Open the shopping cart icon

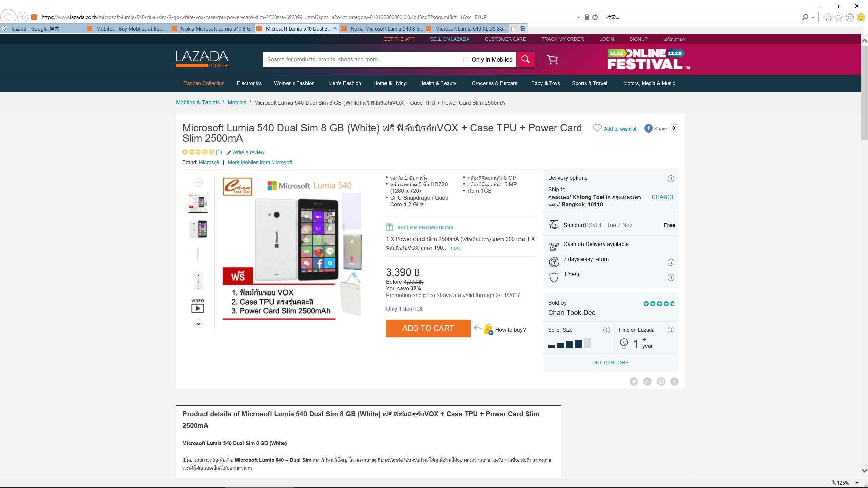coord(552,60)
